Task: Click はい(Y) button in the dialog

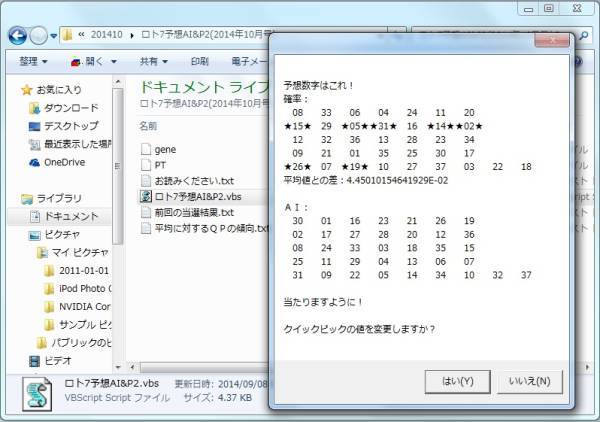Action: pos(458,381)
